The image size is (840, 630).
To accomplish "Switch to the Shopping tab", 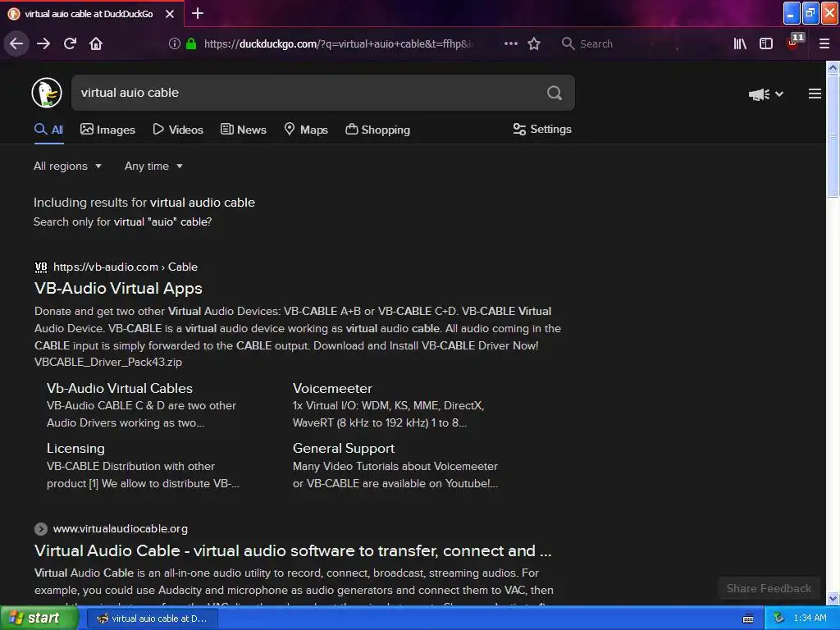I will pyautogui.click(x=377, y=130).
